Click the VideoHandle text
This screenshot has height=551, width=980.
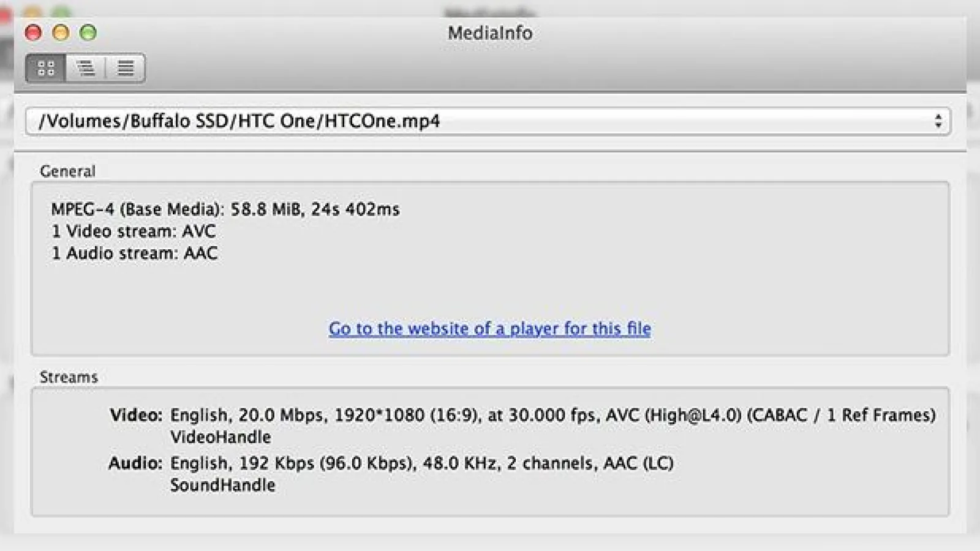221,437
